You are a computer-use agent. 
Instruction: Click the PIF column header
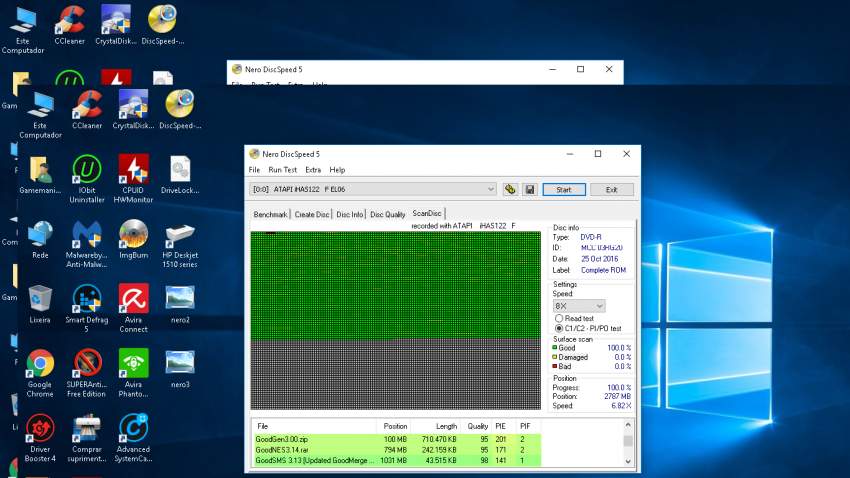[x=527, y=427]
